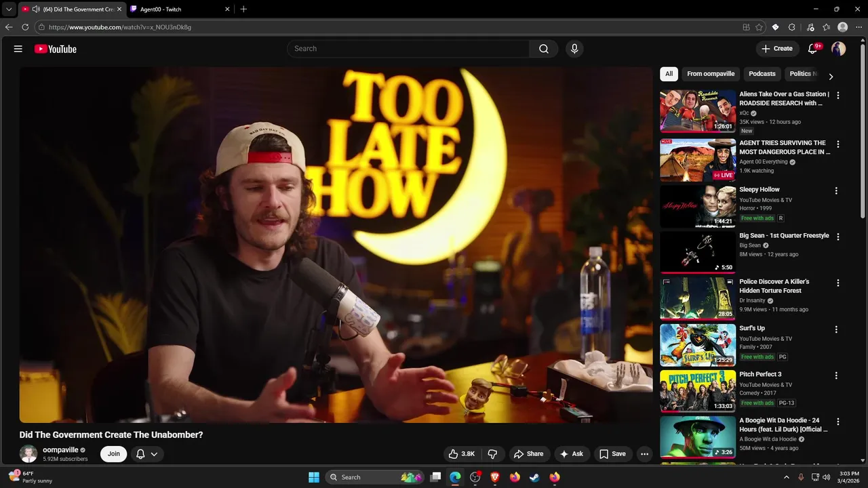
Task: Open options for Sleepy Hollow video
Action: pos(836,191)
